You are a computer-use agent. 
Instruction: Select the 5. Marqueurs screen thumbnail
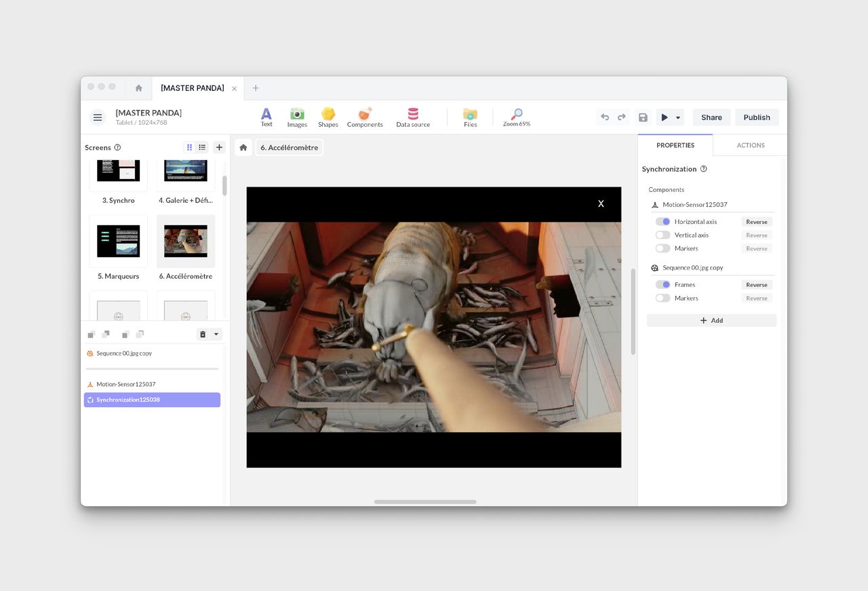pyautogui.click(x=118, y=242)
